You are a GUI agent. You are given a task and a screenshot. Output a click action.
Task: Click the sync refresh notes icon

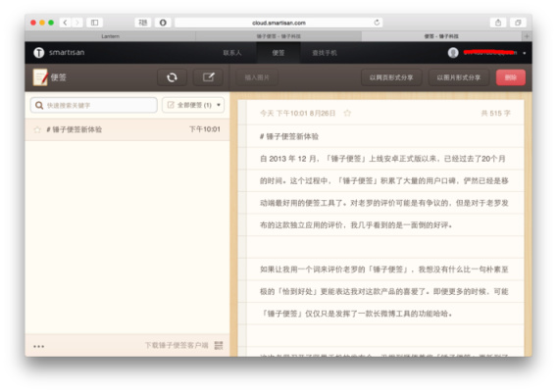(172, 77)
